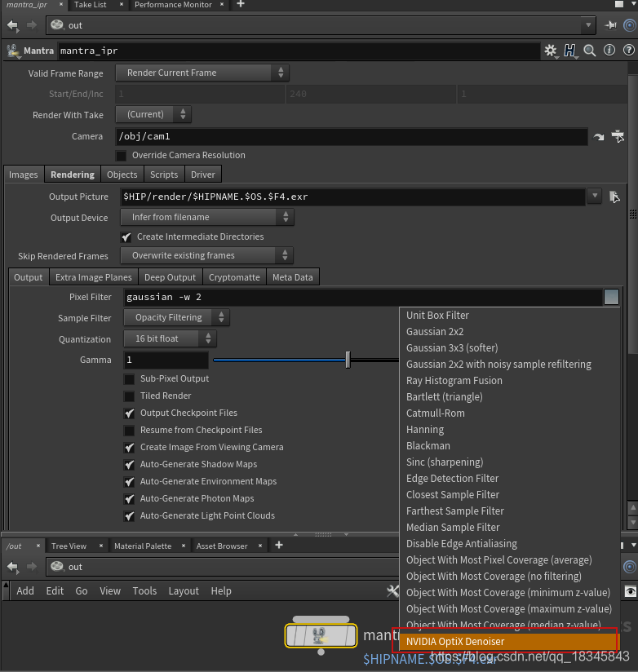The width and height of the screenshot is (638, 672).
Task: Open the node info icon
Action: click(609, 50)
